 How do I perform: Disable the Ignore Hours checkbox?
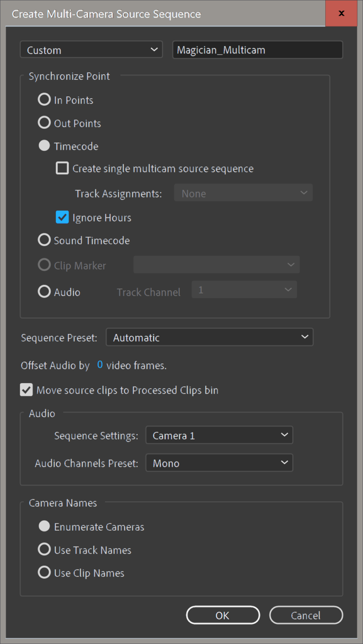click(x=62, y=217)
